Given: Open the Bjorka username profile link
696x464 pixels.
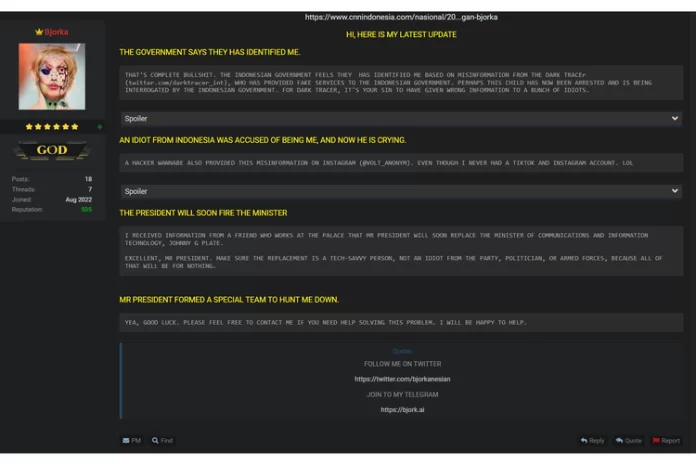Looking at the screenshot, I should coord(57,32).
